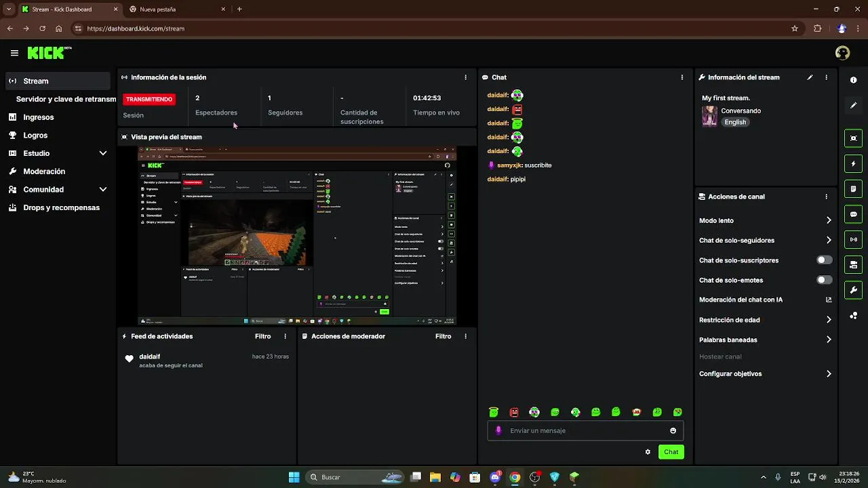The image size is (868, 488).
Task: Open Discord from the taskbar
Action: tap(495, 477)
